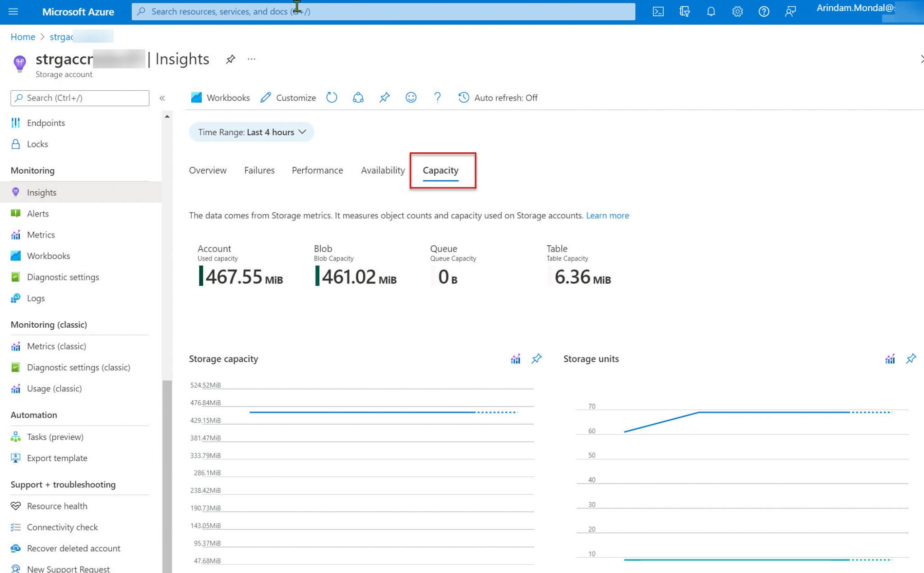Pin Storage capacity chart to dashboard

point(536,359)
